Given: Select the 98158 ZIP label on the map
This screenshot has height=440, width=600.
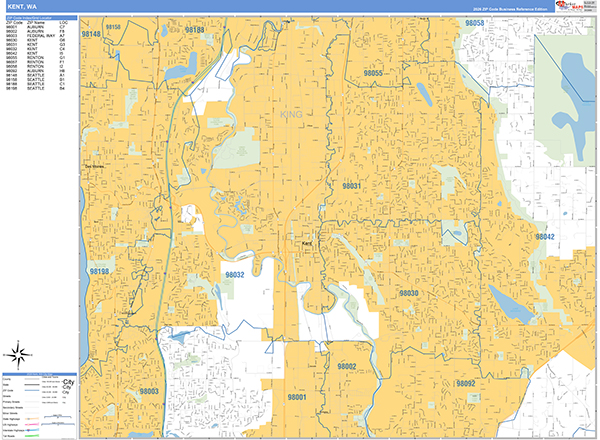Looking at the screenshot, I should click(x=113, y=27).
